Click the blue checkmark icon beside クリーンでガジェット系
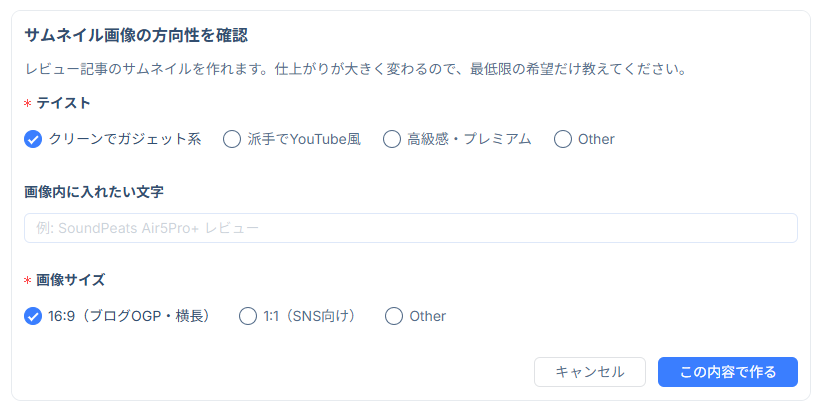833x414 pixels. 33,139
